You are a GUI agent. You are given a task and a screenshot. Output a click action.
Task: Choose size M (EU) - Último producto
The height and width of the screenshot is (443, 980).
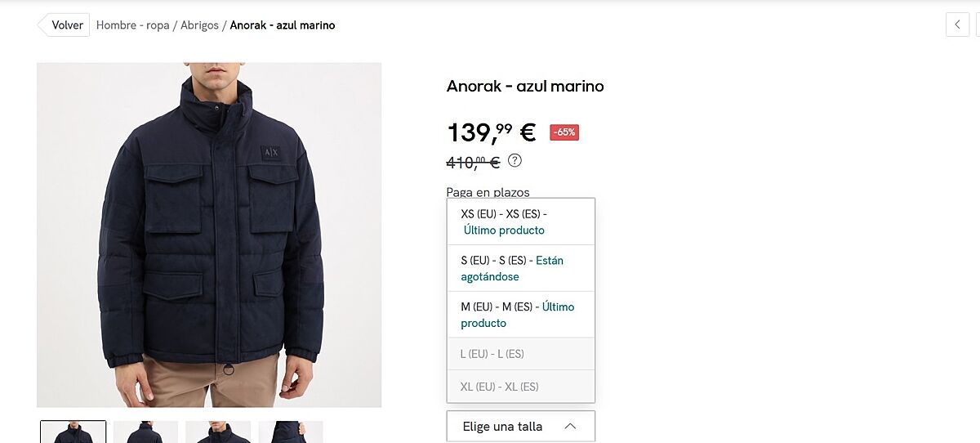tap(520, 315)
